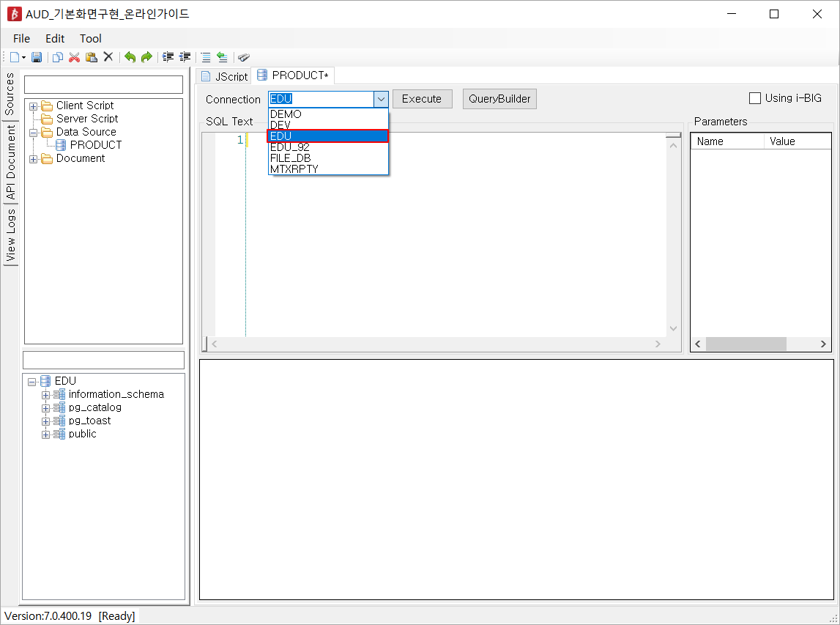This screenshot has height=625, width=840.
Task: Create a new file with the New icon
Action: click(15, 57)
